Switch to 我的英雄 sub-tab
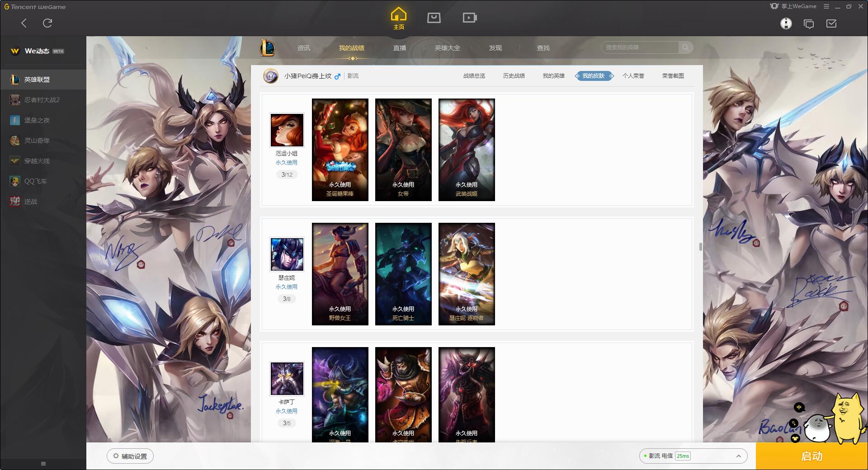The width and height of the screenshot is (868, 470). 554,76
